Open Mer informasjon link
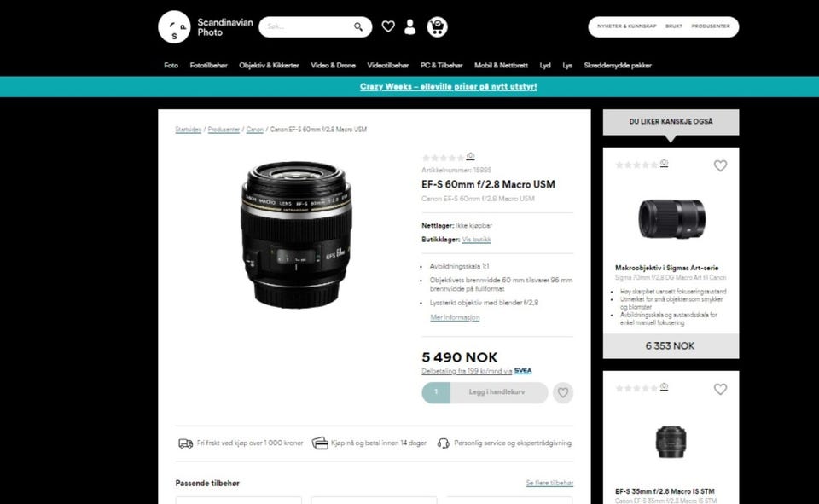This screenshot has width=819, height=504. [455, 317]
